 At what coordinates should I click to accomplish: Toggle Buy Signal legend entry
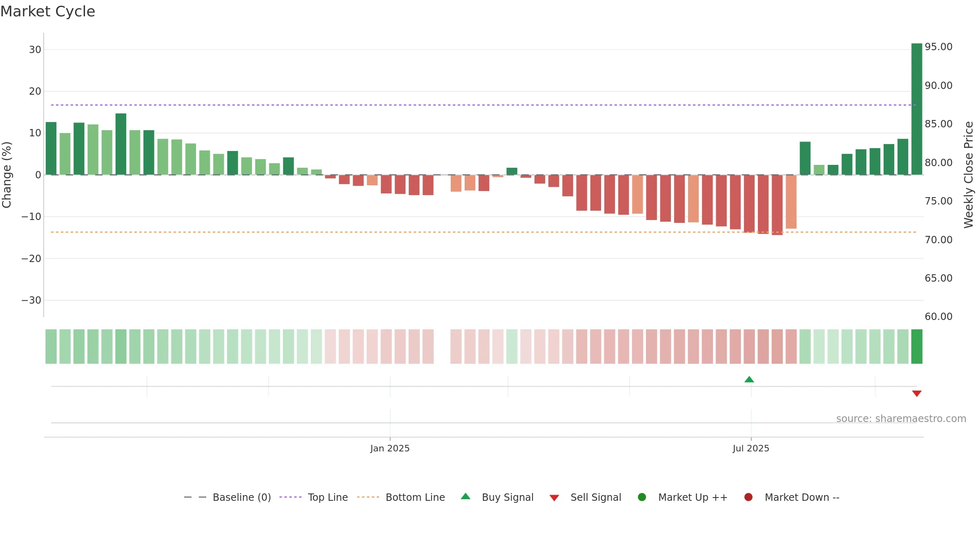click(x=497, y=497)
